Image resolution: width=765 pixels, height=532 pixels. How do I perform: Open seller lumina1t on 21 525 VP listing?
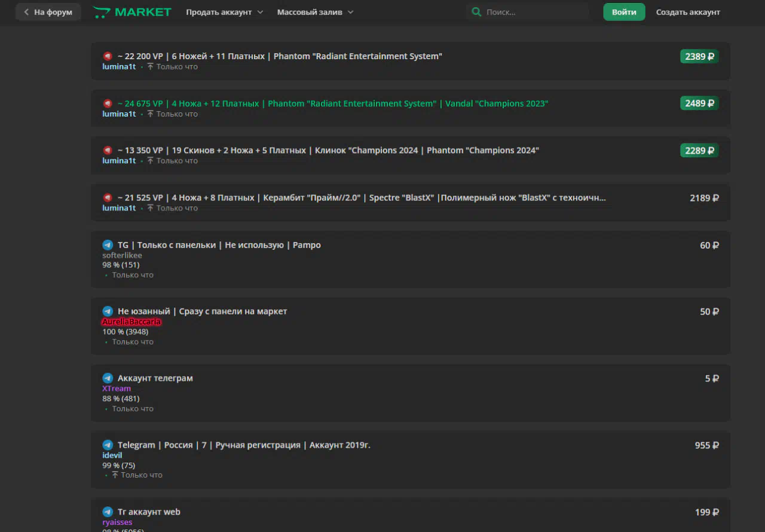119,208
